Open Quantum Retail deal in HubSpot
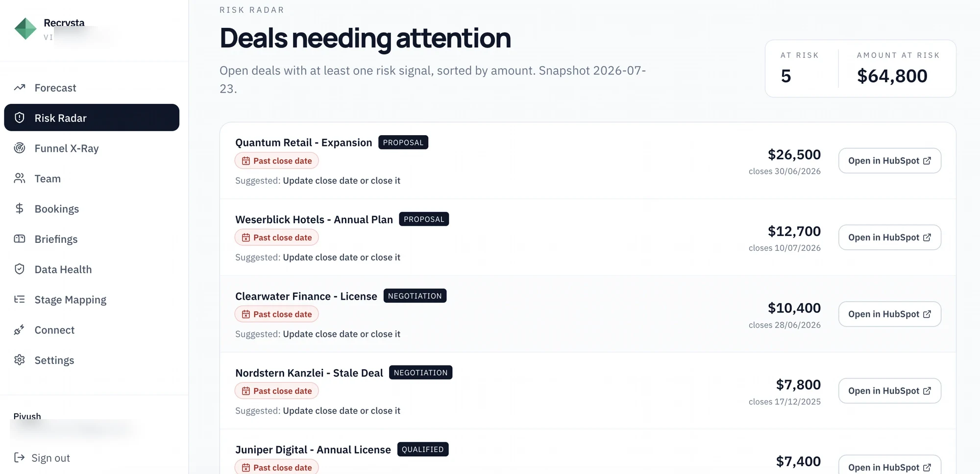Image resolution: width=980 pixels, height=474 pixels. tap(889, 161)
